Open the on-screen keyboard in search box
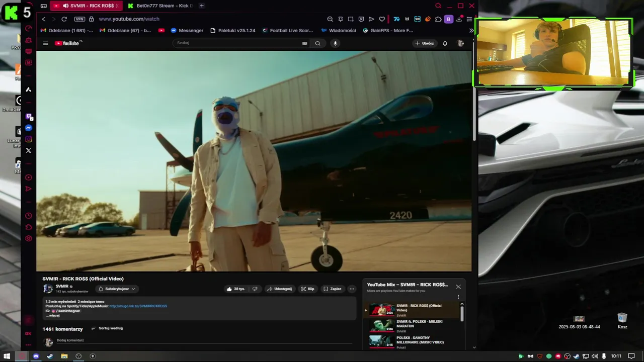The width and height of the screenshot is (644, 362). pos(304,43)
